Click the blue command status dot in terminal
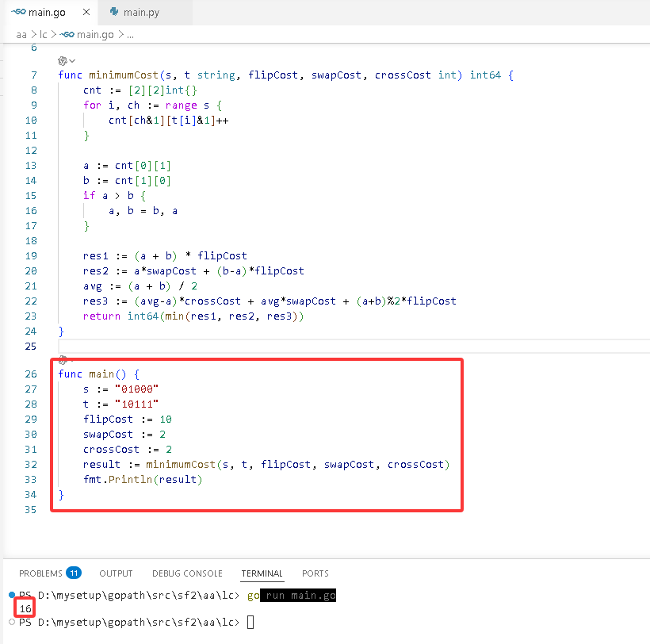Screen dimensions: 650x644 click(12, 595)
